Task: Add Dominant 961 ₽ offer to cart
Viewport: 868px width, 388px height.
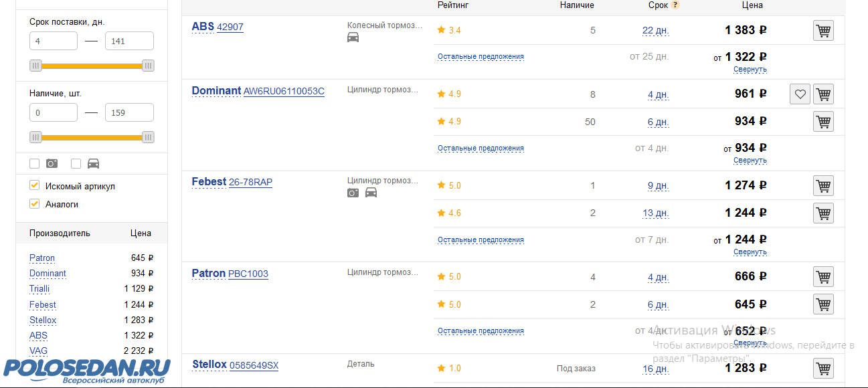Action: click(823, 94)
